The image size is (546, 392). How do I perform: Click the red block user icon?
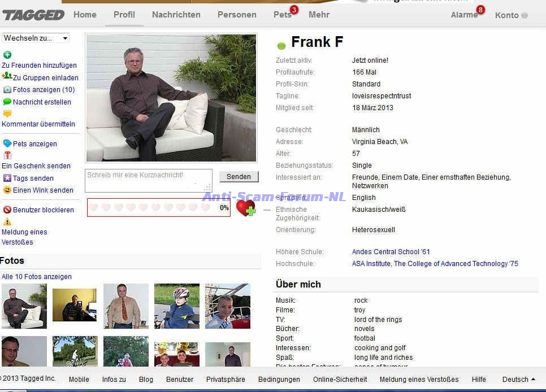[x=7, y=210]
